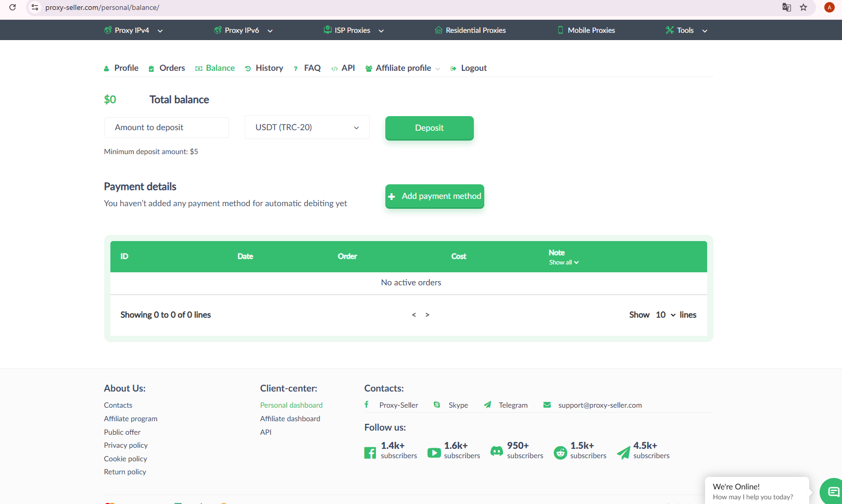This screenshot has height=504, width=842.
Task: Expand the Proxy IPv4 menu chevron
Action: (x=160, y=31)
